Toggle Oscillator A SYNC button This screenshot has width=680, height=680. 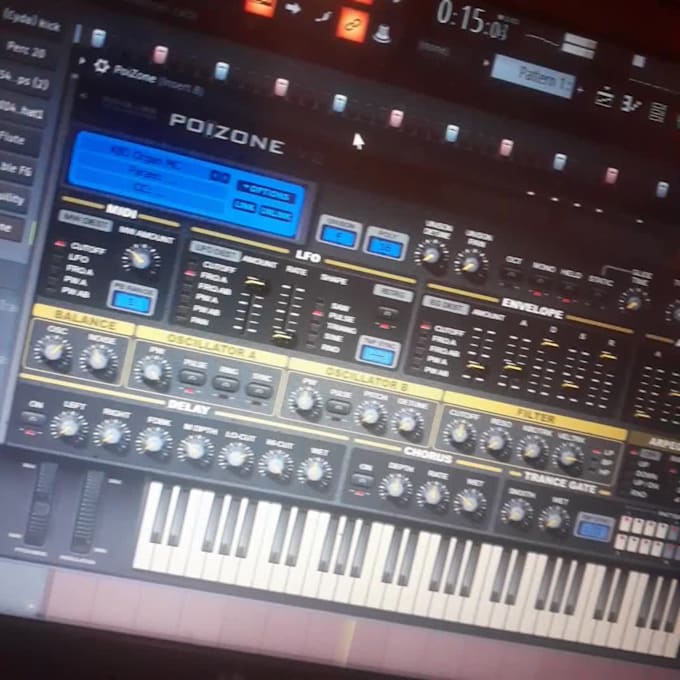point(259,389)
